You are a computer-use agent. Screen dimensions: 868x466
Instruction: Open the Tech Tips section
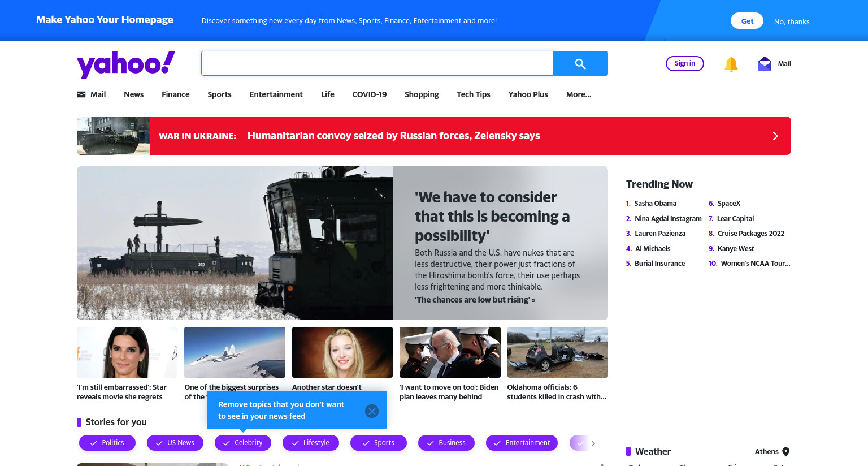(474, 94)
